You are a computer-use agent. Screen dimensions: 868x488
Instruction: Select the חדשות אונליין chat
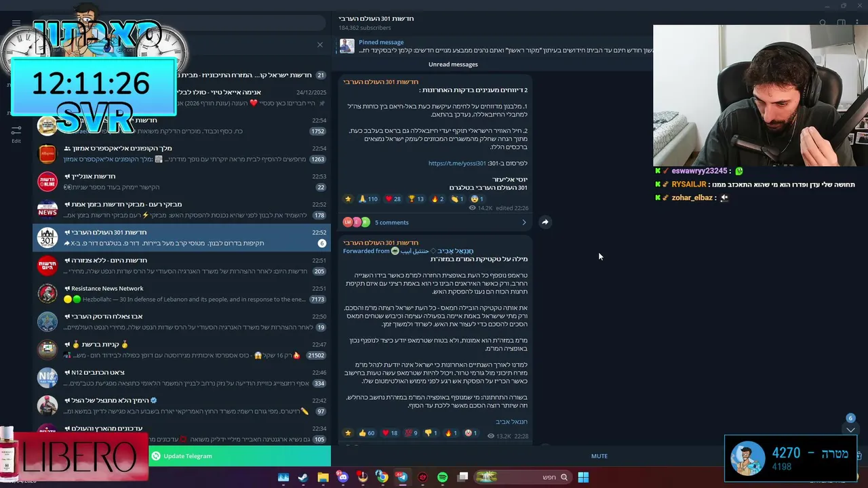(x=182, y=182)
